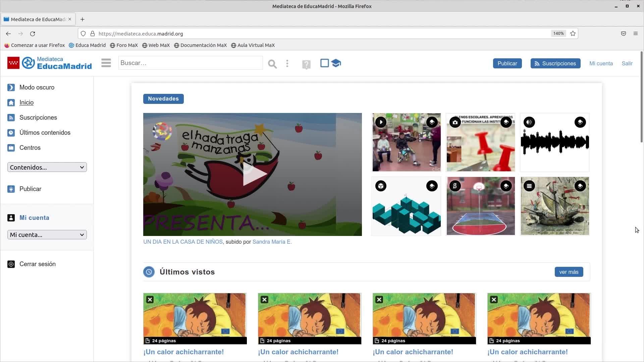Click the camera icon on the pushpin thumbnail
This screenshot has height=362, width=644.
point(455,122)
